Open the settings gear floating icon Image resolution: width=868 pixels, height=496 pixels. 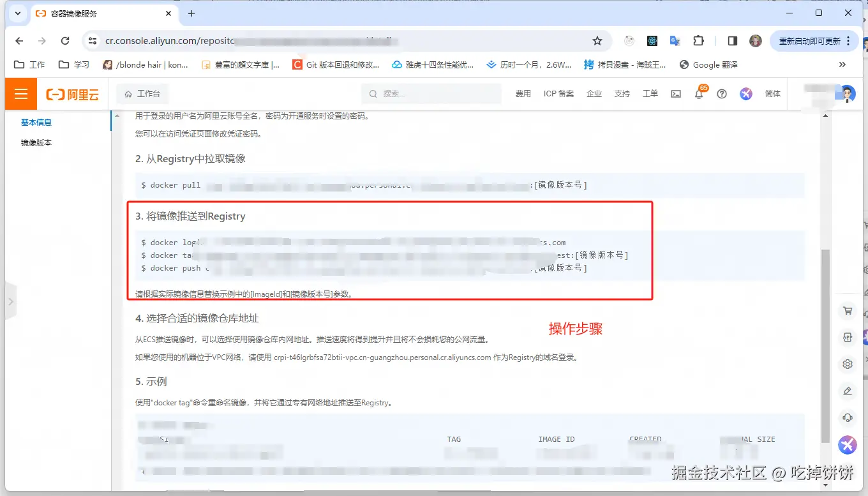(x=848, y=364)
